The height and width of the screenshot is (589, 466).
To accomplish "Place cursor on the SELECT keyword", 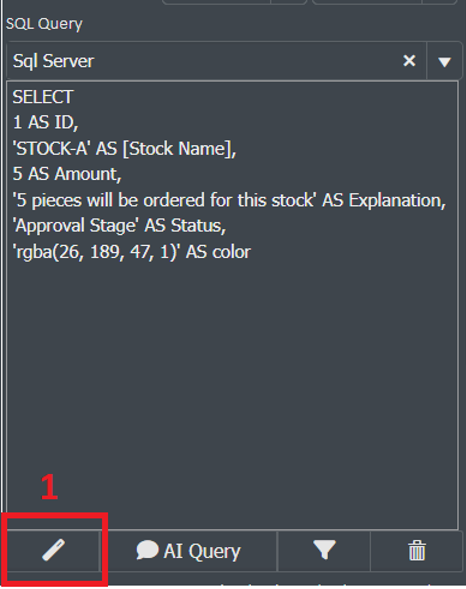I will (x=43, y=97).
